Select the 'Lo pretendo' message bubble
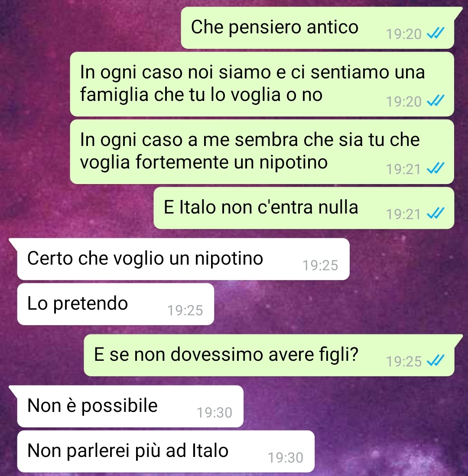 [x=116, y=304]
